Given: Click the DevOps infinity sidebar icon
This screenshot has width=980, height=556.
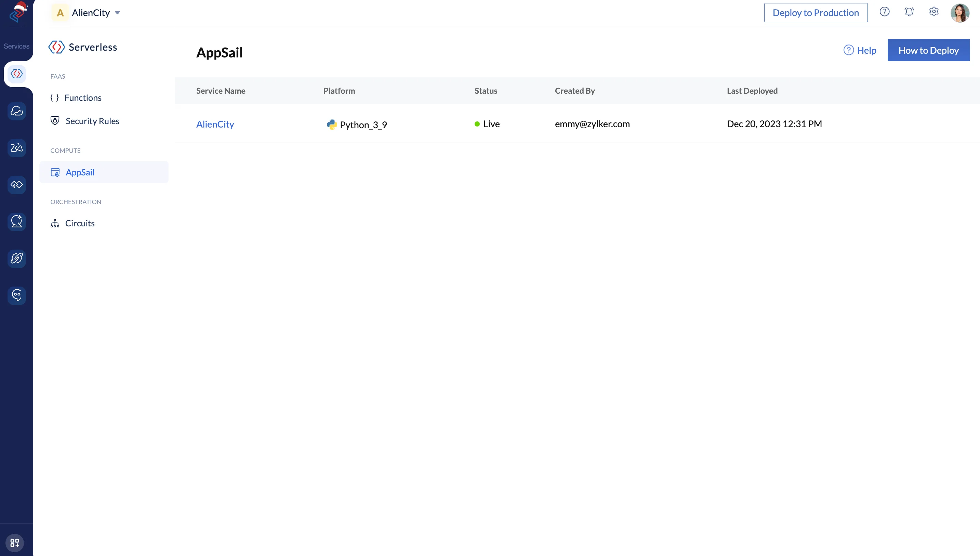Looking at the screenshot, I should (x=16, y=185).
